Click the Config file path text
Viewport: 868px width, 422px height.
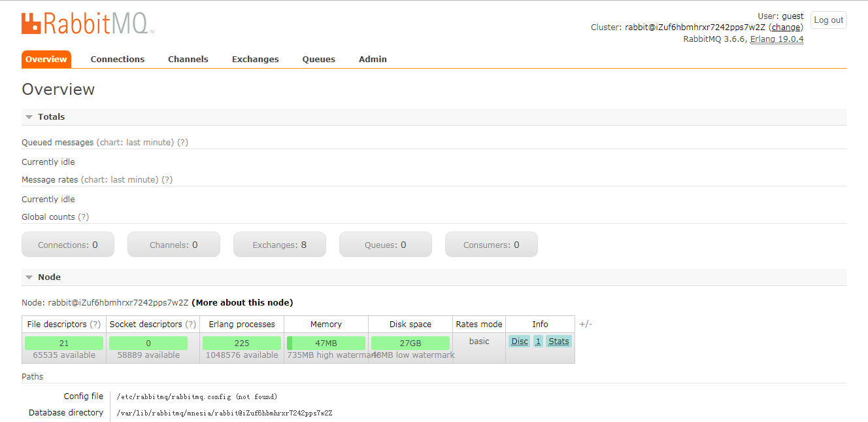pyautogui.click(x=197, y=396)
